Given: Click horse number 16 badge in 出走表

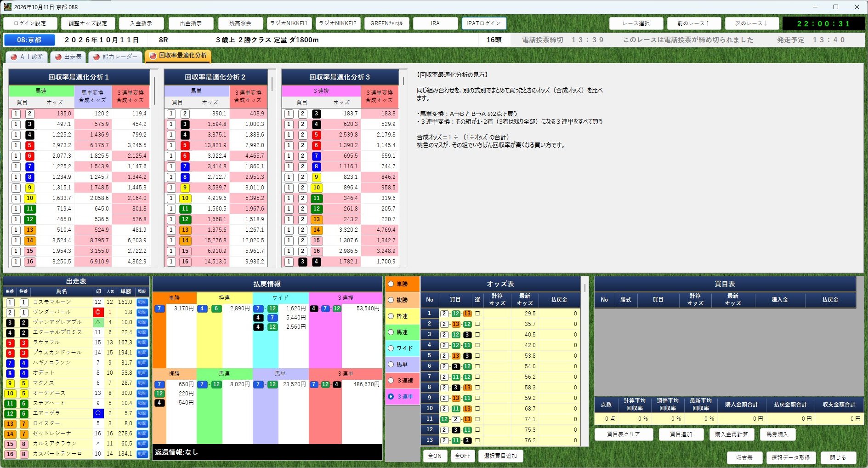Looking at the screenshot, I should (10, 454).
